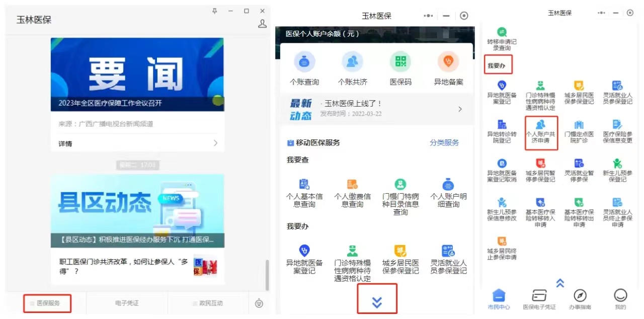Expand services list with double down arrow
The width and height of the screenshot is (644, 319).
pyautogui.click(x=377, y=301)
